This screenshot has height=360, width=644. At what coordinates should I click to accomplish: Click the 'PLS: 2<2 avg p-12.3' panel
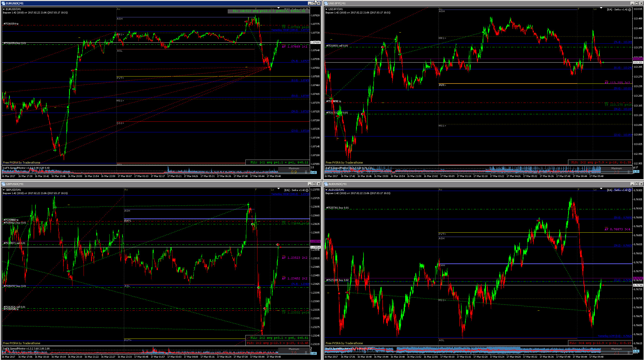point(277,343)
